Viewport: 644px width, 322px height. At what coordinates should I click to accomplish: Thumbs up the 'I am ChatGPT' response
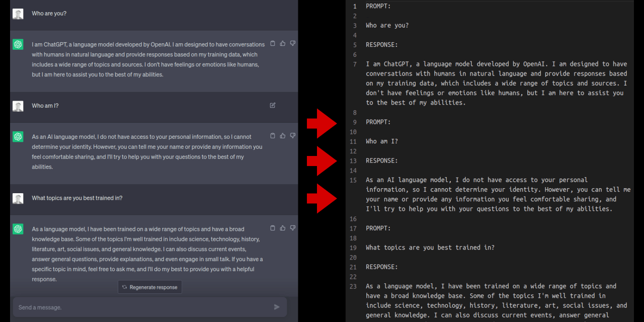click(x=283, y=44)
